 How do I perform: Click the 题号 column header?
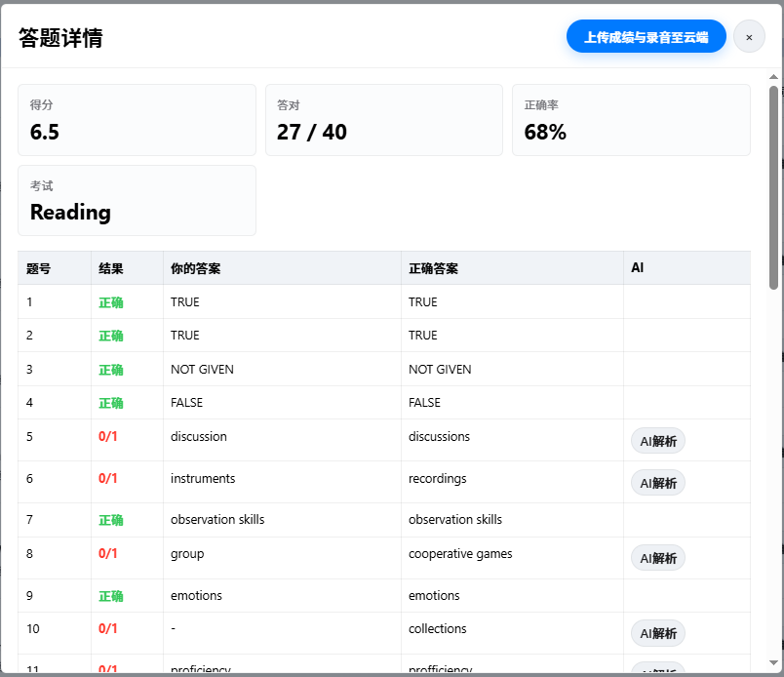tap(55, 268)
